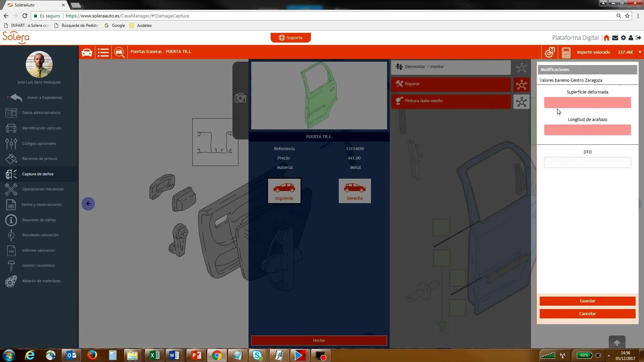Toggle Desmontar / montar operation
644x362 pixels.
click(450, 67)
